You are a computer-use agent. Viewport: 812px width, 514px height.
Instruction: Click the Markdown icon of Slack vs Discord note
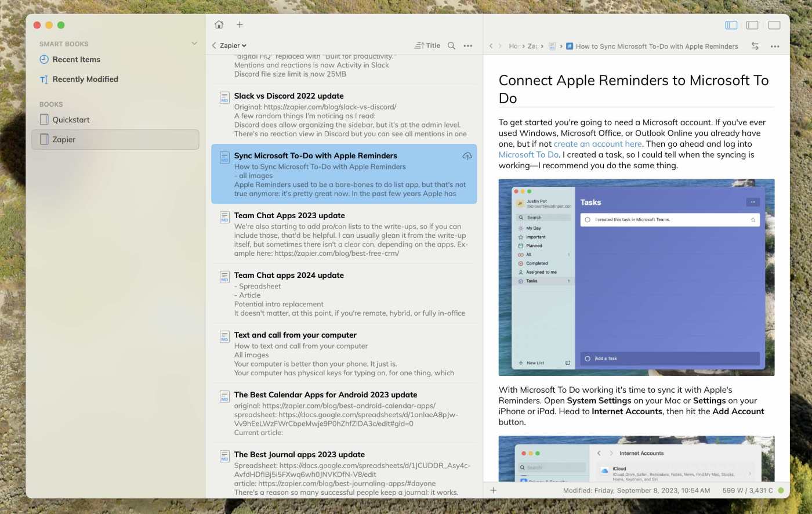224,97
